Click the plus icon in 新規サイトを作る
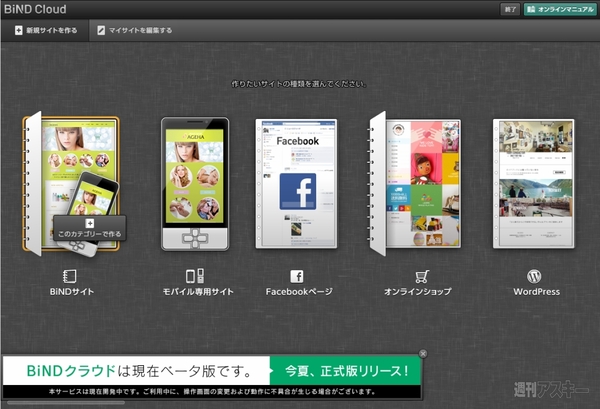Image resolution: width=600 pixels, height=409 pixels. click(x=18, y=30)
